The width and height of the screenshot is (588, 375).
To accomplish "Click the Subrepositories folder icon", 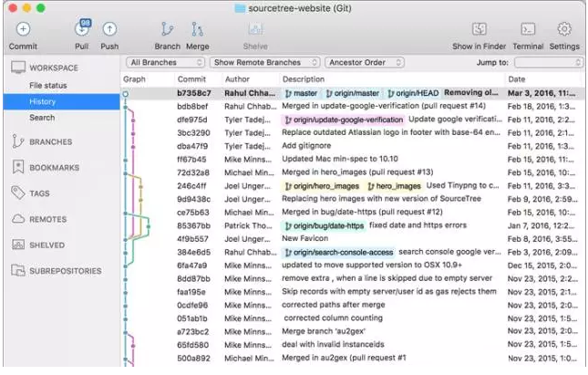I will [x=18, y=270].
